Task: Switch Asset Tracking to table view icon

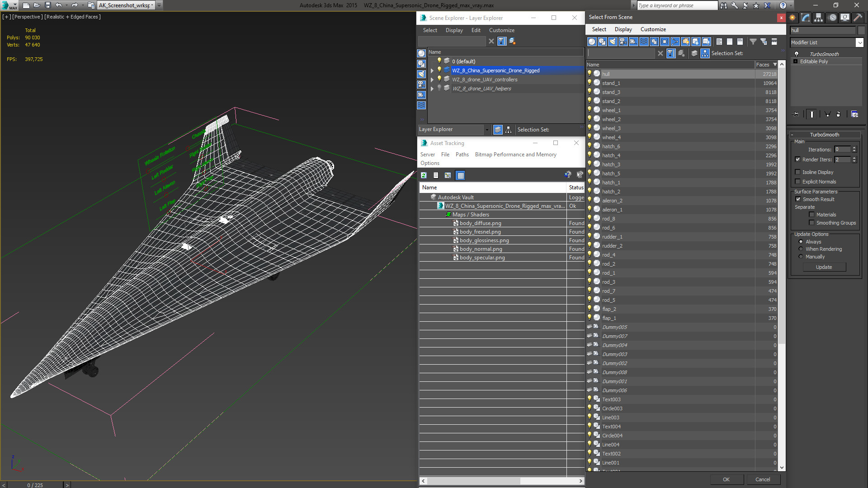Action: coord(460,175)
